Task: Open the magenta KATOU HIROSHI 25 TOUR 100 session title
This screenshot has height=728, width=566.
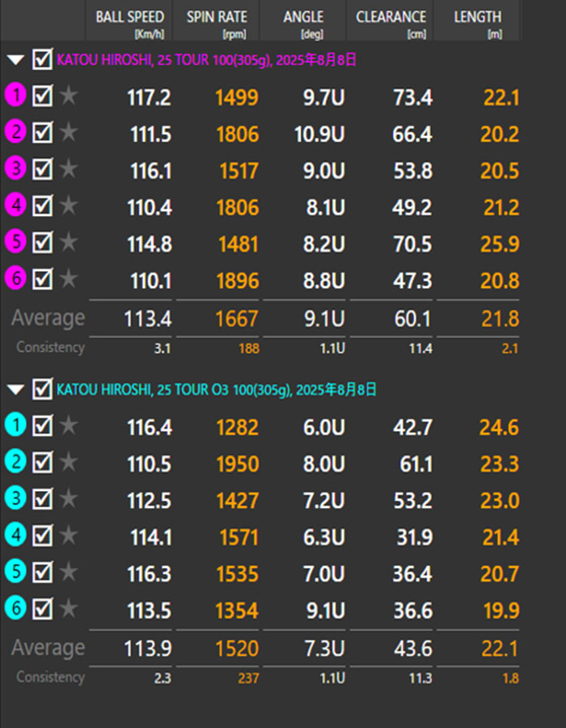Action: [x=206, y=60]
